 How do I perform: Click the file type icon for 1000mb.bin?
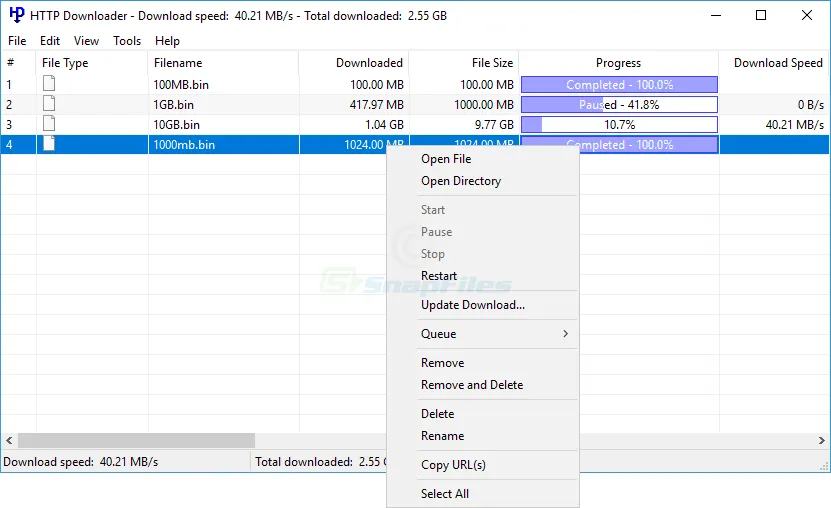pos(49,144)
